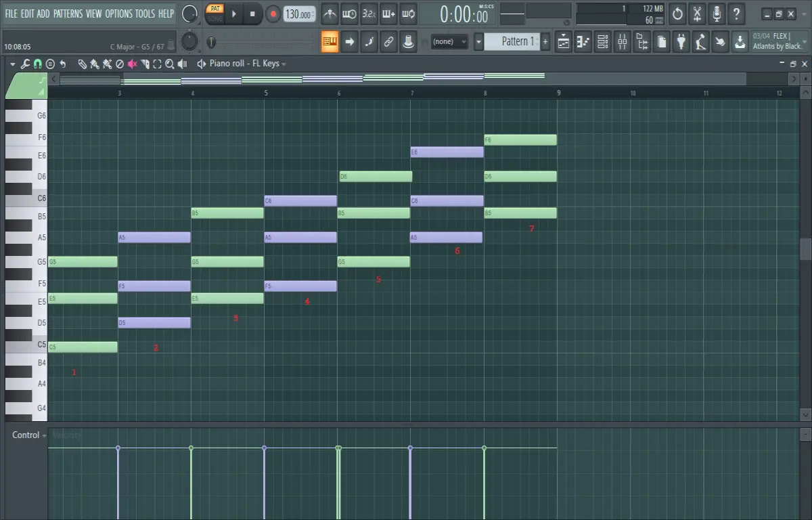Click the step editing mode icon
812x520 pixels.
[369, 42]
